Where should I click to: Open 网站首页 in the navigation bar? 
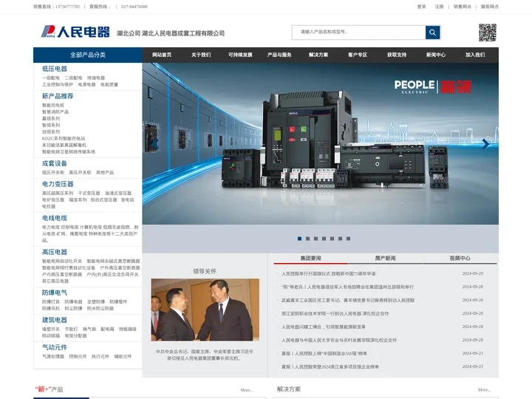point(162,55)
